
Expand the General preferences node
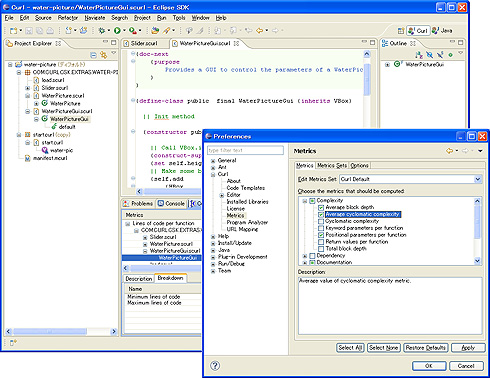click(x=213, y=161)
